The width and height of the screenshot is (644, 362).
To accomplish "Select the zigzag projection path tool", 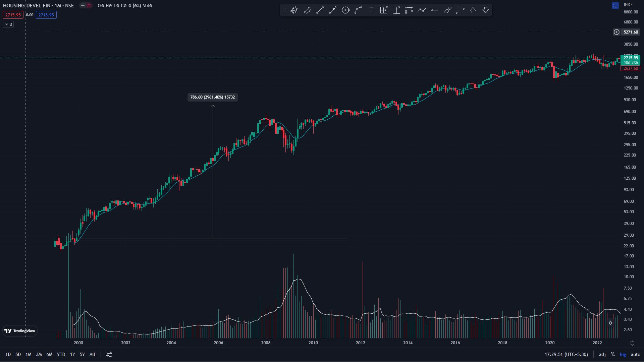I will click(422, 10).
